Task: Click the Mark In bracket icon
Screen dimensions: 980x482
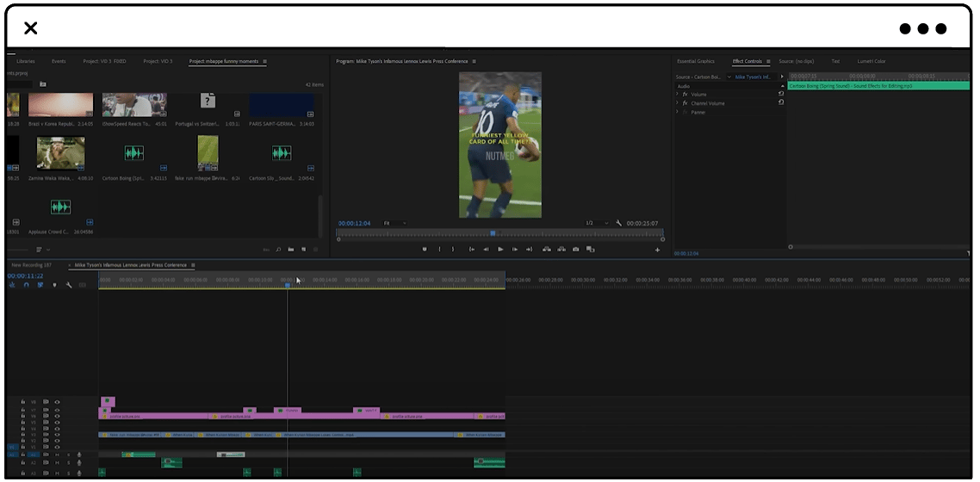Action: 439,249
